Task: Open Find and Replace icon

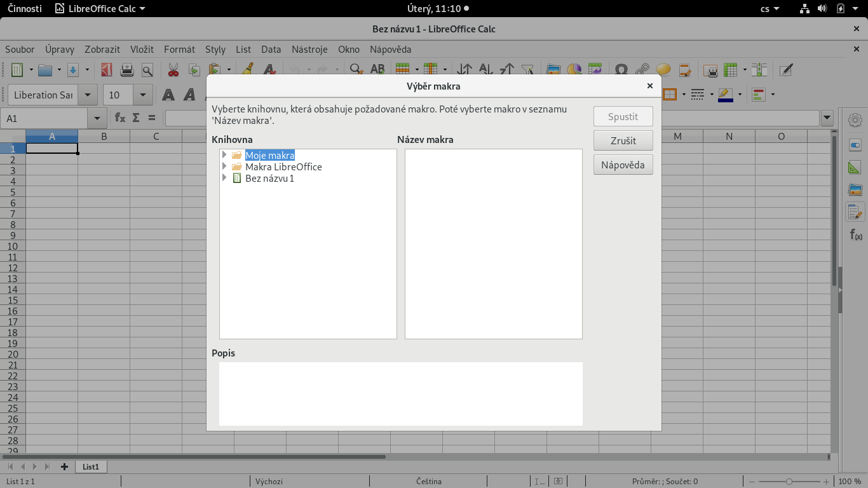Action: tap(356, 70)
